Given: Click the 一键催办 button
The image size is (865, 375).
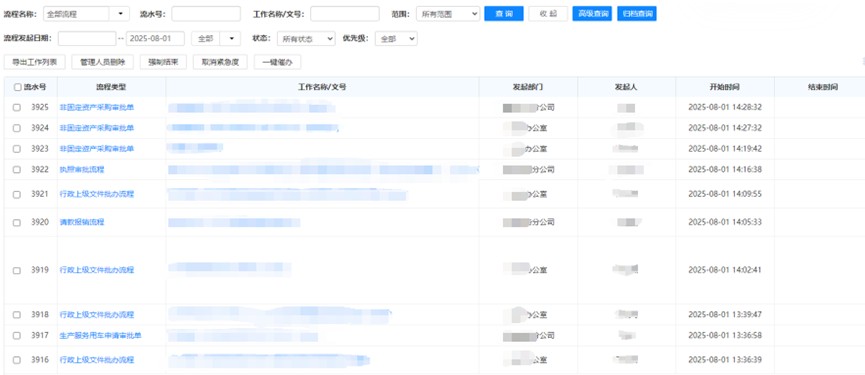Looking at the screenshot, I should coord(277,62).
